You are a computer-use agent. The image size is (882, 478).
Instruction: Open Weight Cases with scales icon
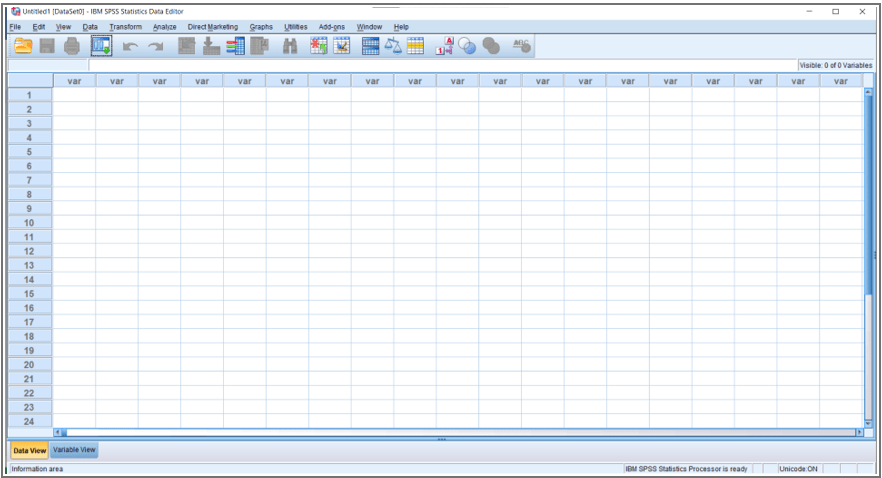pyautogui.click(x=393, y=46)
